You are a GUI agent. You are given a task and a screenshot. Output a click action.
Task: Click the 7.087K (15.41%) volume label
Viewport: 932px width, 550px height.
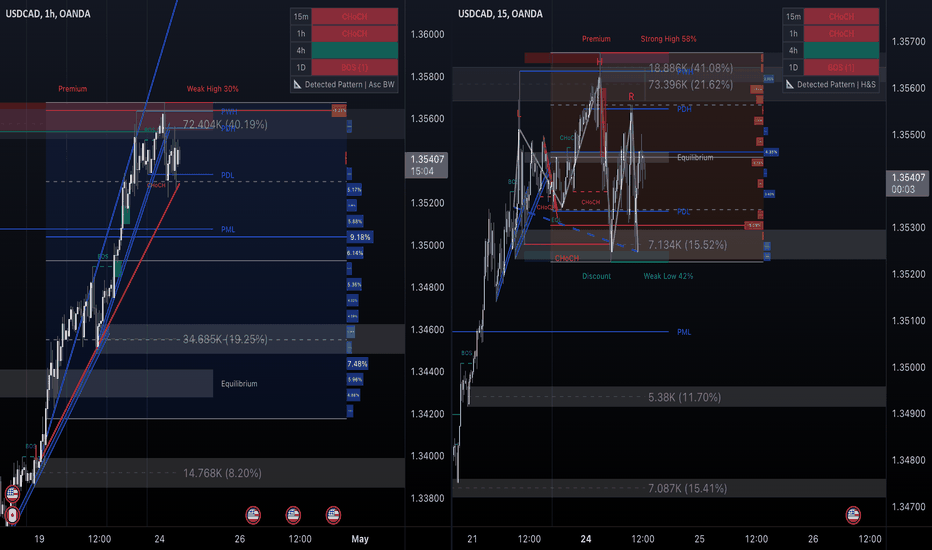pos(687,488)
